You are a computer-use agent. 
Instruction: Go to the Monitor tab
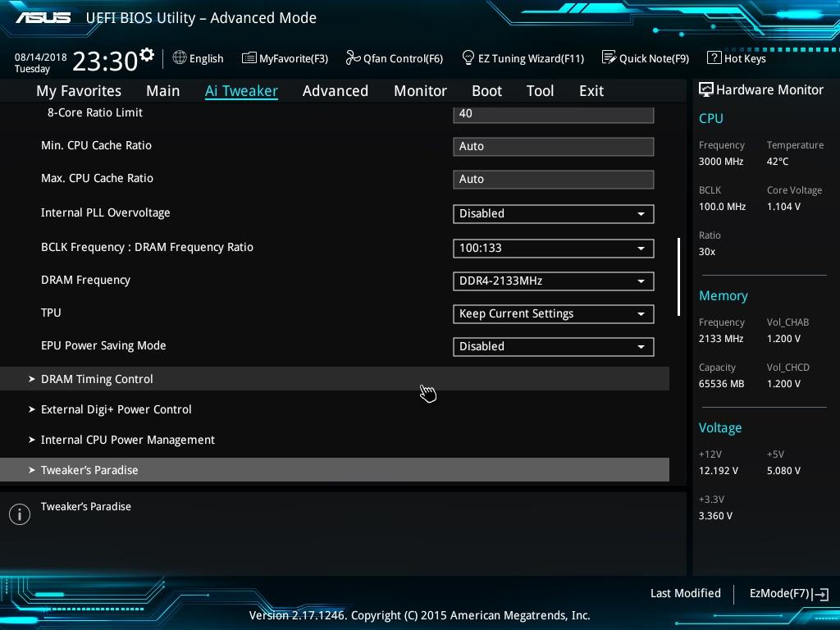pyautogui.click(x=421, y=91)
